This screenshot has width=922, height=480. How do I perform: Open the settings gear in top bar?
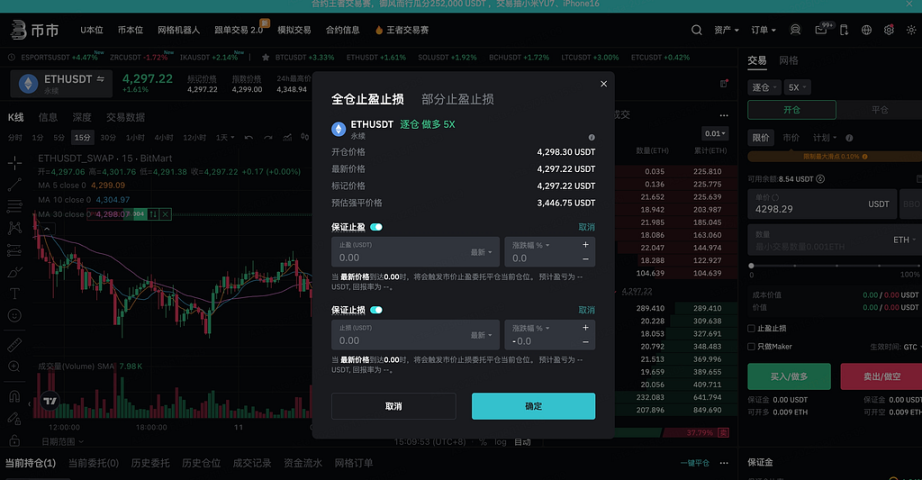pyautogui.click(x=889, y=30)
